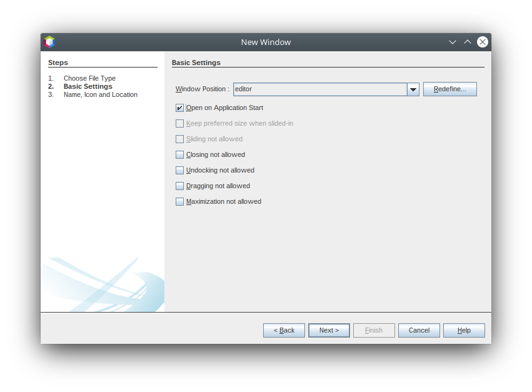
Task: Go back with the Back button
Action: 284,330
